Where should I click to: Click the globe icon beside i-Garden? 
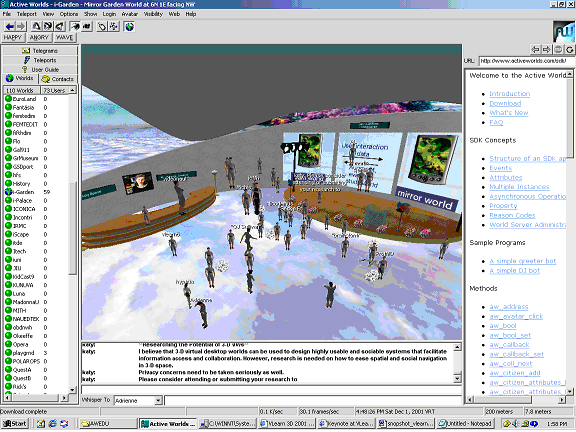(8, 192)
